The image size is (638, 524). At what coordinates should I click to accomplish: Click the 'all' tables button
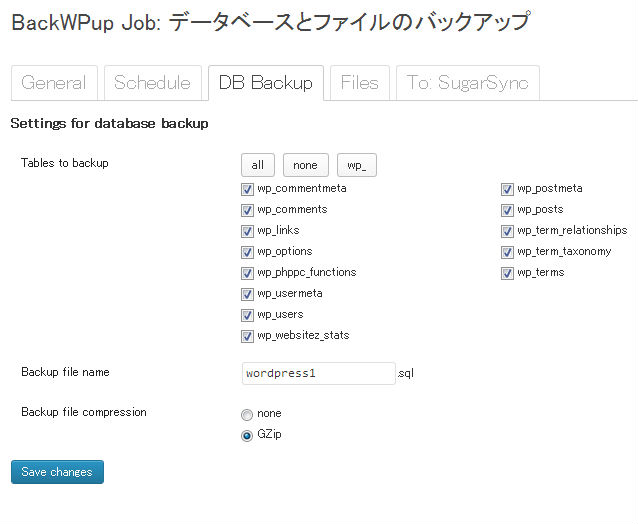(x=258, y=165)
